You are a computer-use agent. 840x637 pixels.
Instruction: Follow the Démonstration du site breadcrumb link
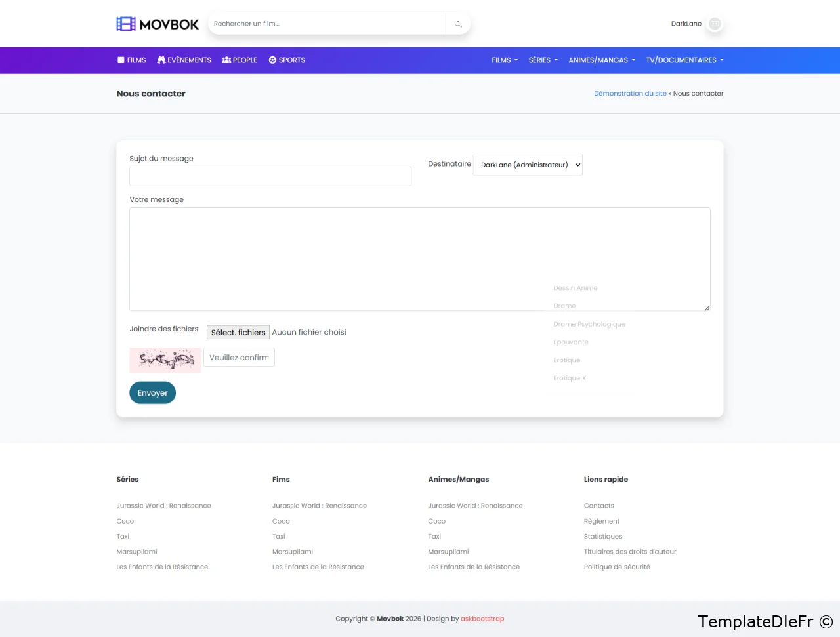630,94
